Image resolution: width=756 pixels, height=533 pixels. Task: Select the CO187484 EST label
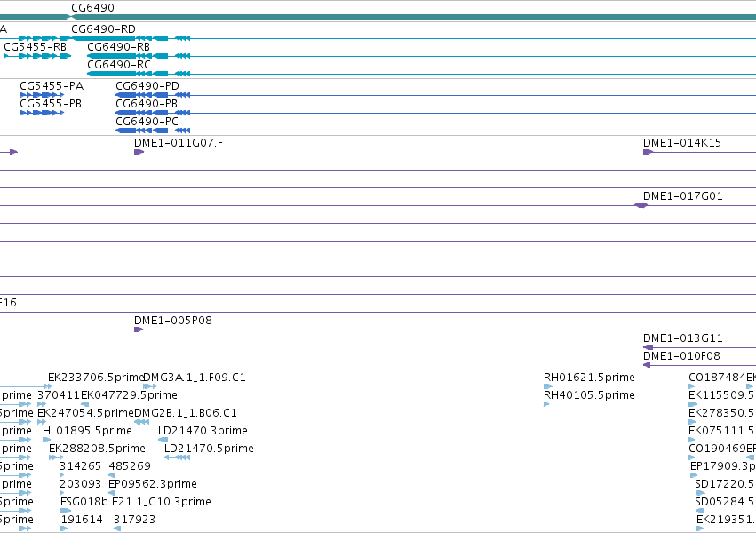coord(717,378)
